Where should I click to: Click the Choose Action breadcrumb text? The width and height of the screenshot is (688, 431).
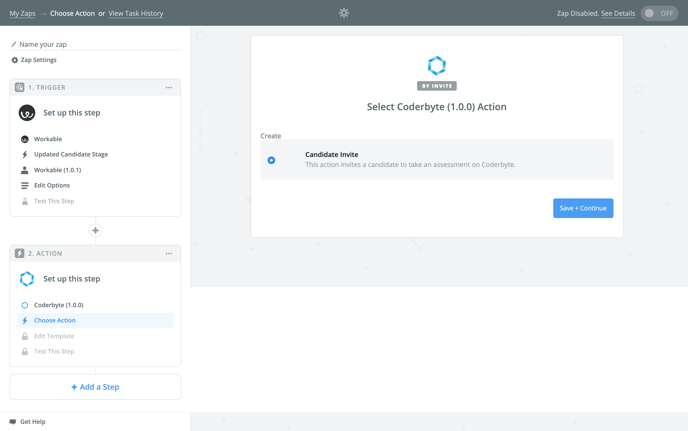72,13
